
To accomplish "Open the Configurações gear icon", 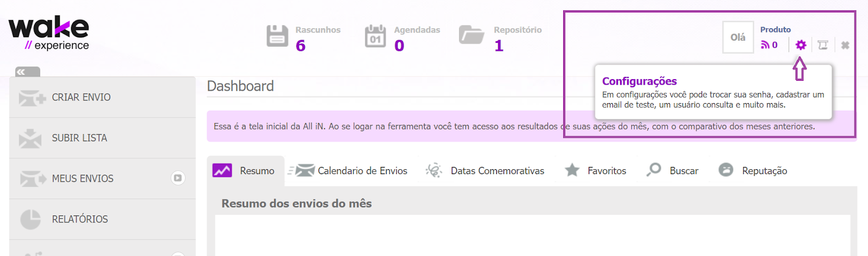I will coord(801,45).
